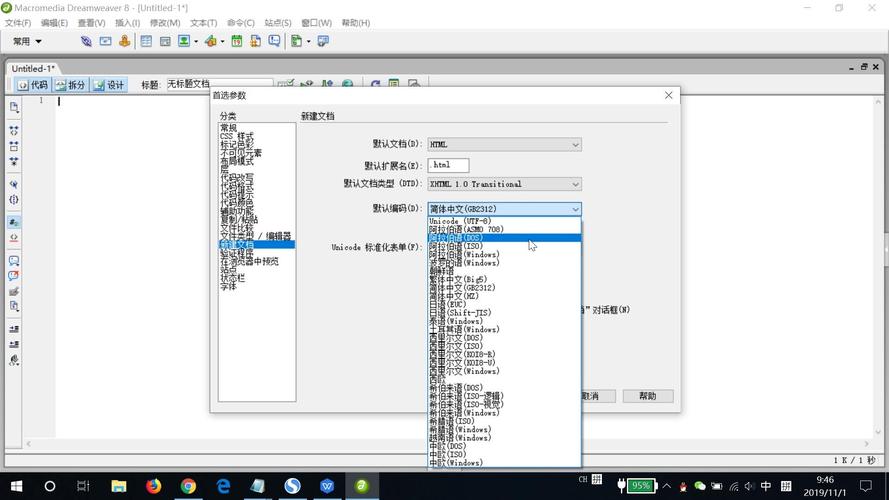Open the 文件(F) menu
This screenshot has height=500, width=889.
pyautogui.click(x=18, y=23)
